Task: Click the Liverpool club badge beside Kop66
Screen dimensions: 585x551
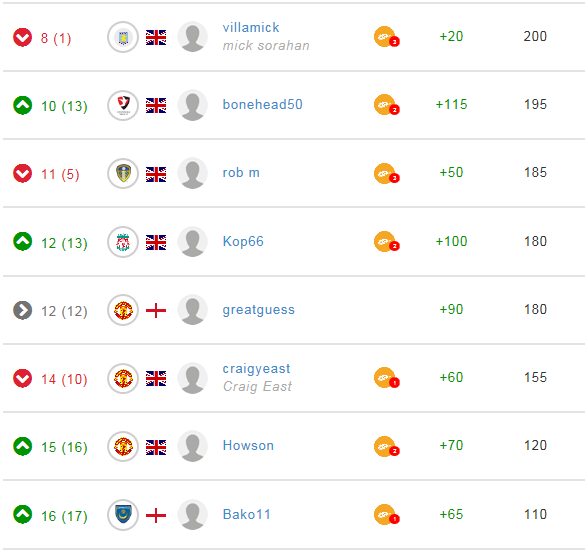Action: click(123, 242)
